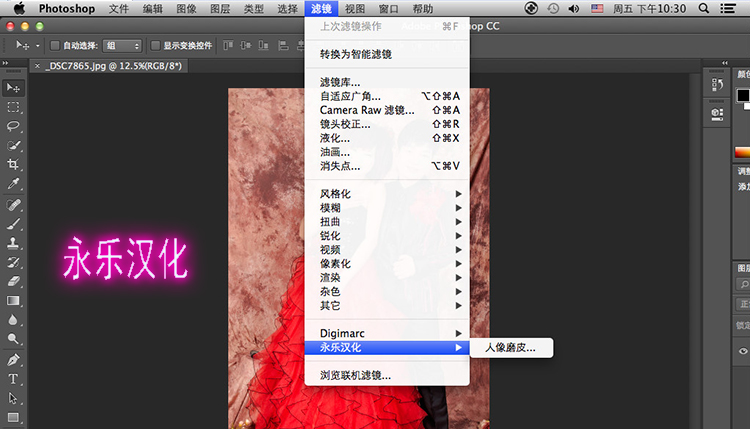Select the Rectangular Marquee tool
Image resolution: width=750 pixels, height=429 pixels.
14,107
